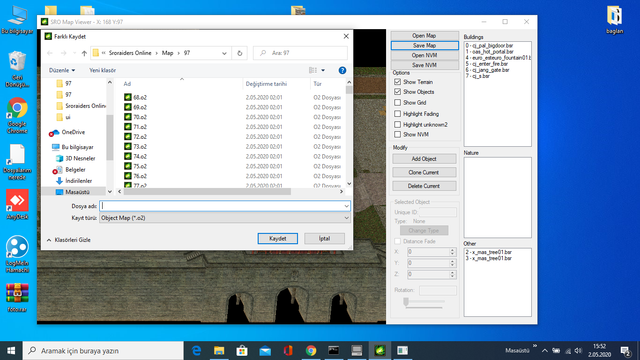Open the Düzenle dropdown menu

(x=62, y=70)
